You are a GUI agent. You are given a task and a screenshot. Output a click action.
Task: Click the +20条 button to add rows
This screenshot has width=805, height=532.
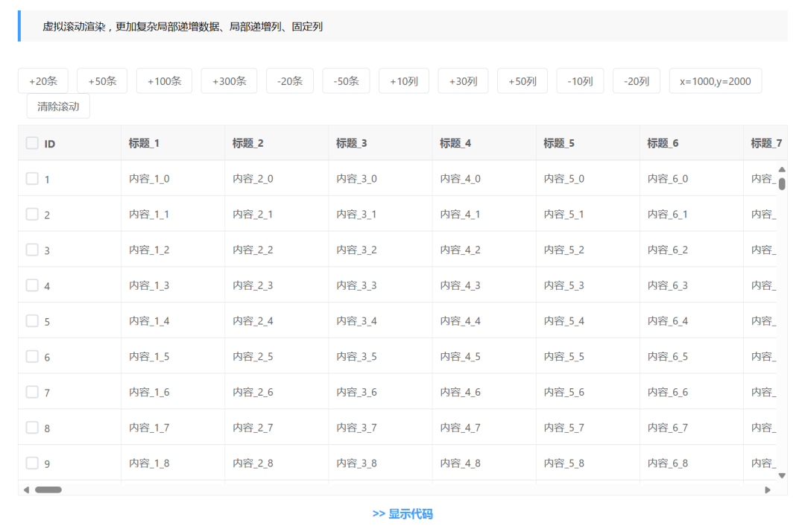42,80
